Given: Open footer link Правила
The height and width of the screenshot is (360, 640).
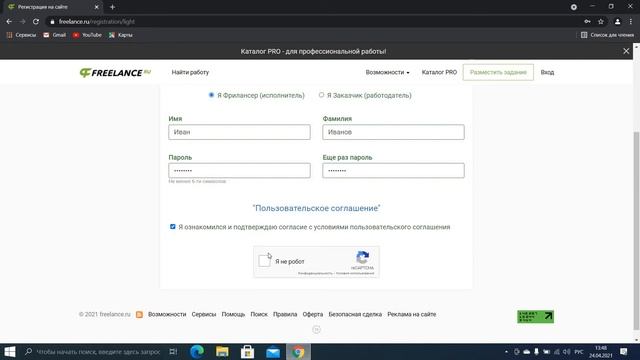Looking at the screenshot, I should 285,314.
